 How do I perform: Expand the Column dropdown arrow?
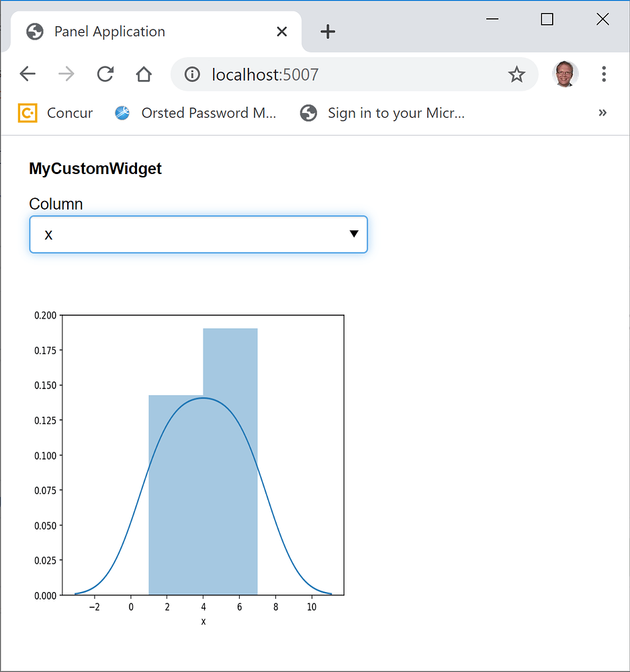coord(354,234)
